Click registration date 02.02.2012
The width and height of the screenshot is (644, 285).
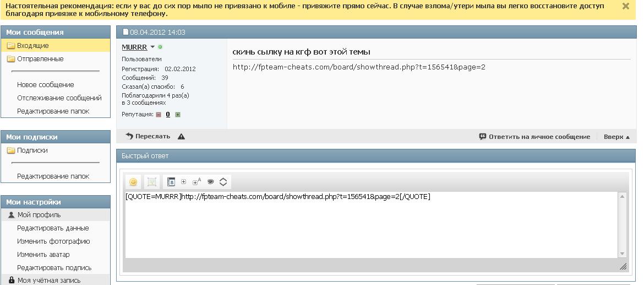tap(180, 69)
